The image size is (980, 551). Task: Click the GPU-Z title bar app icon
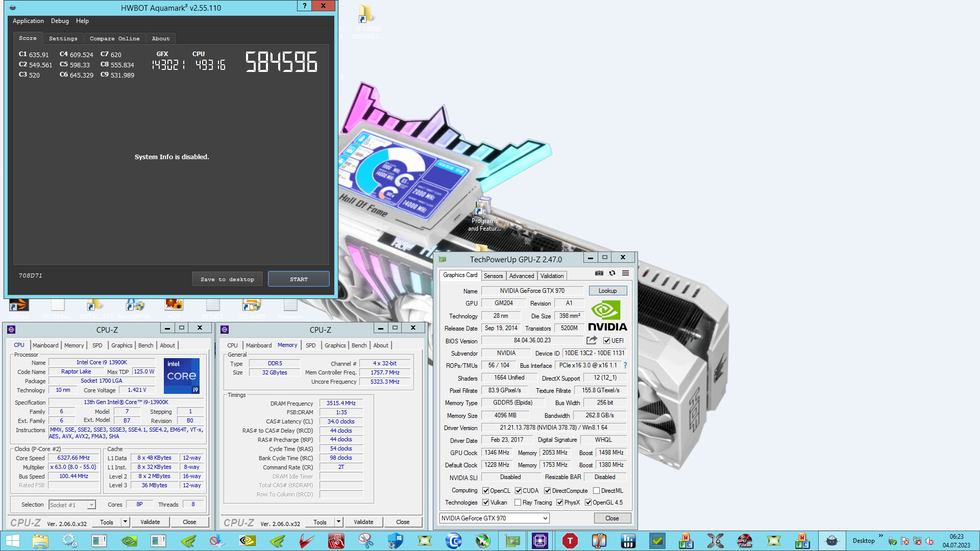[443, 259]
